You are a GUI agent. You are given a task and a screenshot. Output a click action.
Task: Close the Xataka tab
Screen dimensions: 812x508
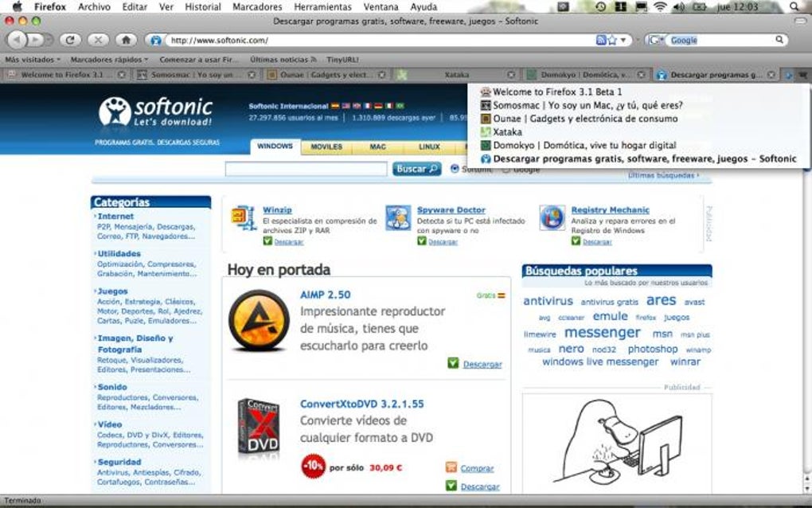(511, 75)
